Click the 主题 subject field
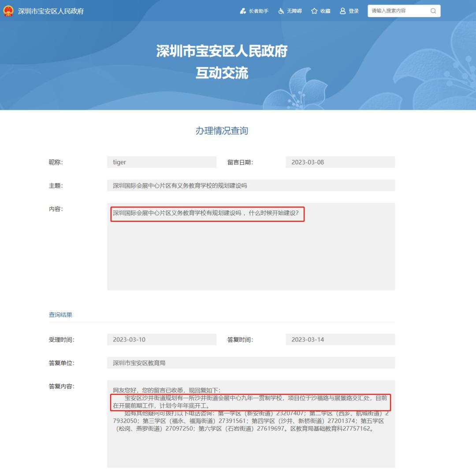 click(250, 185)
